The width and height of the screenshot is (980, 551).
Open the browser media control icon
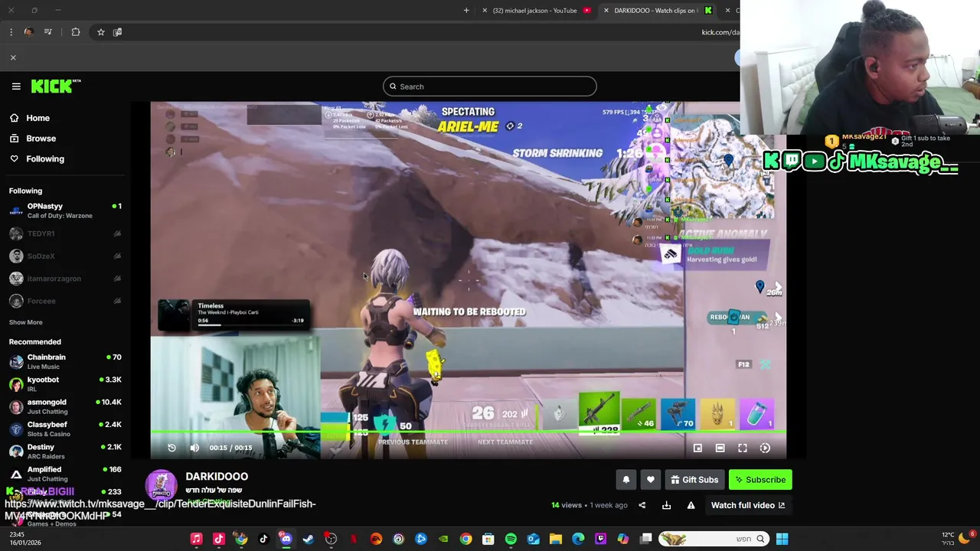48,32
